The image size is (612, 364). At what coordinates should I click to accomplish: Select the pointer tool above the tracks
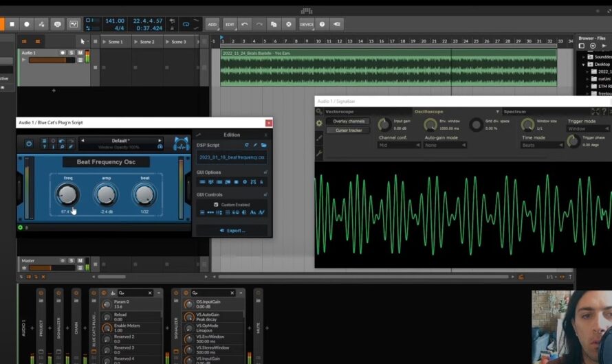pos(83,41)
